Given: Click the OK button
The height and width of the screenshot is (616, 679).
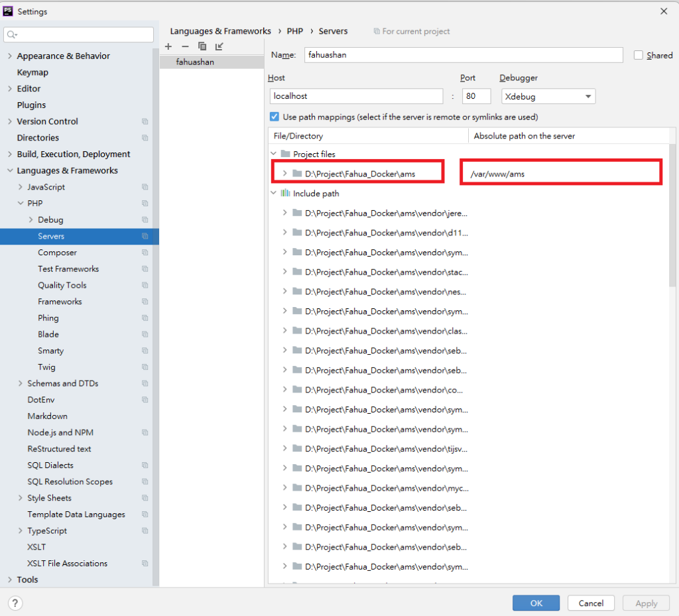Looking at the screenshot, I should point(536,603).
